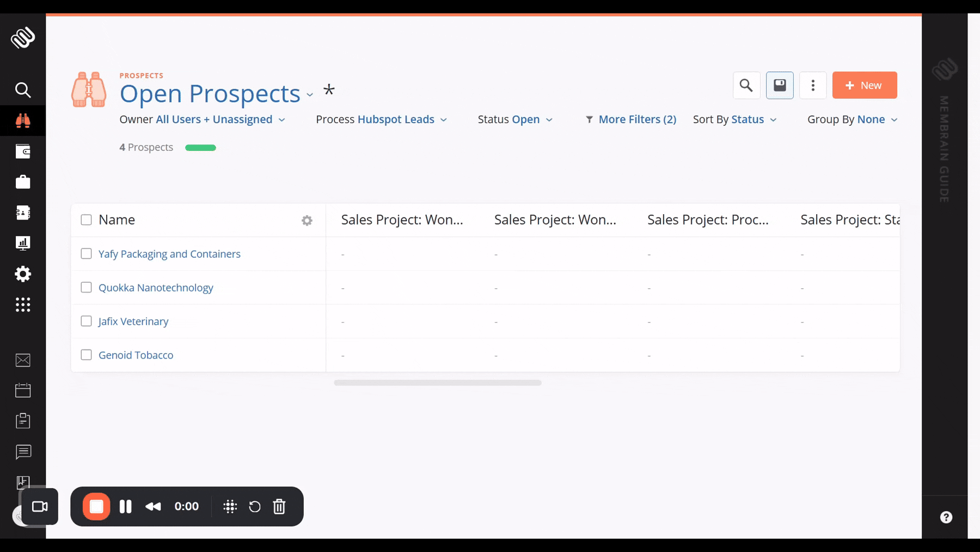Viewport: 980px width, 552px height.
Task: Open the Quokka Nanotechnology prospect link
Action: [x=156, y=288]
